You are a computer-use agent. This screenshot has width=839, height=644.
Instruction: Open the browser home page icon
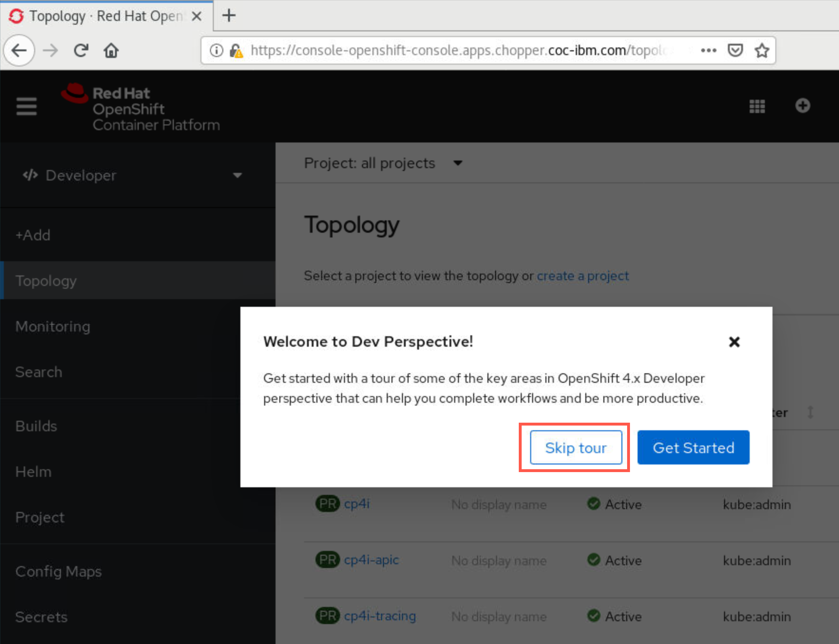point(111,50)
